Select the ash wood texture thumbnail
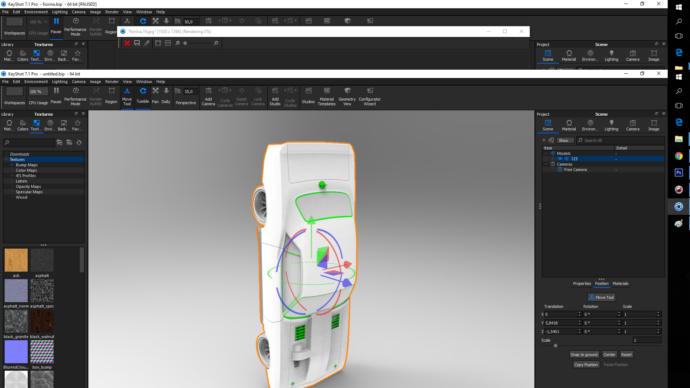The image size is (690, 388). pyautogui.click(x=16, y=260)
